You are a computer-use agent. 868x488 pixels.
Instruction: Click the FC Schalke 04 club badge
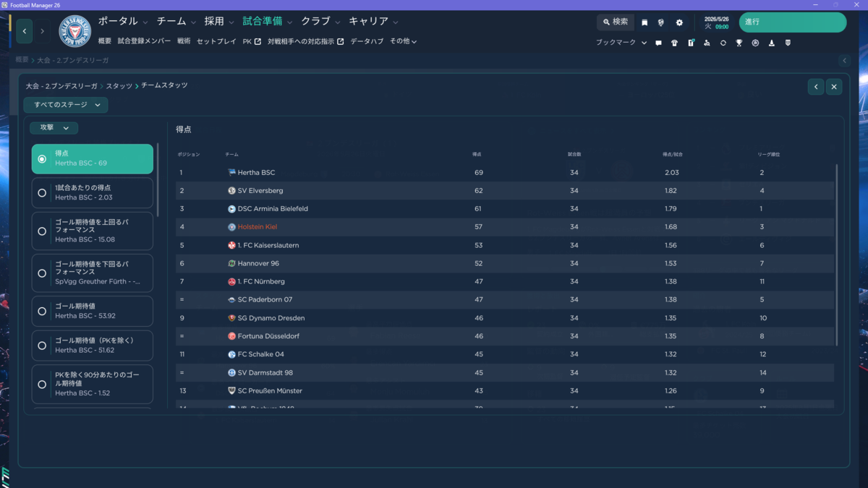click(x=231, y=354)
